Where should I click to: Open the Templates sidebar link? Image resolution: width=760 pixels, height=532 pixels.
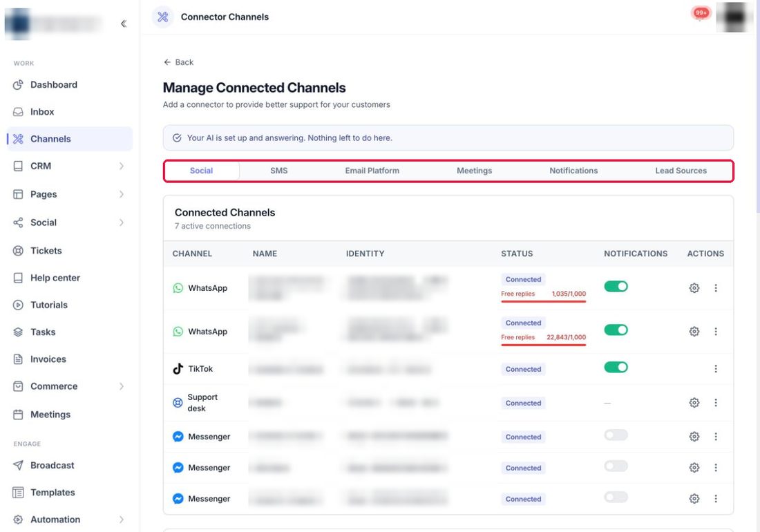pos(69,492)
